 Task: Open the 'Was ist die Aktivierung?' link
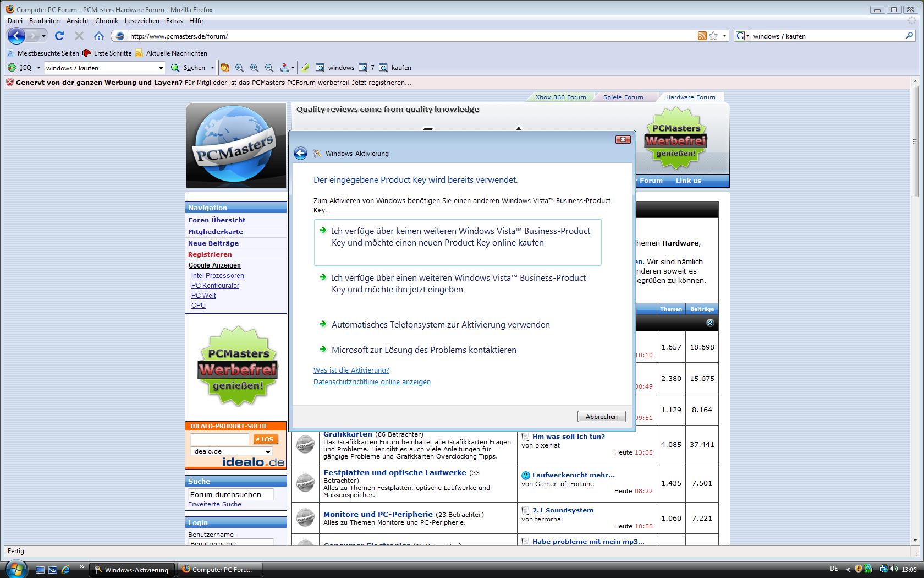[x=351, y=370]
